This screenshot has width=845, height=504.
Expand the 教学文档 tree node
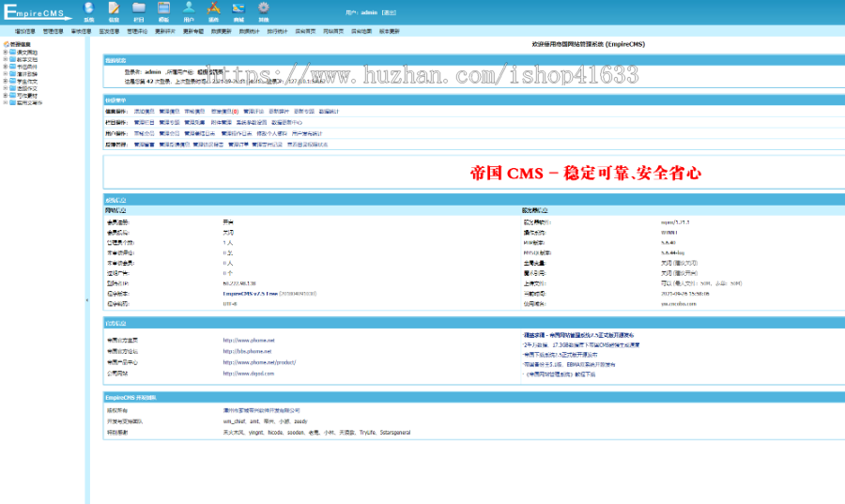tap(6, 59)
